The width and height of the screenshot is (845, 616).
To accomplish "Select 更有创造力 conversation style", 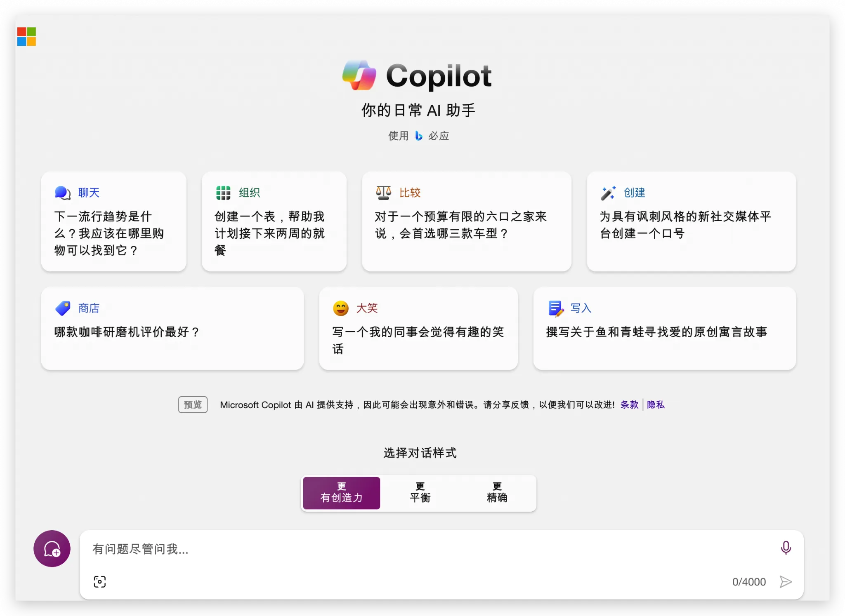I will tap(341, 493).
